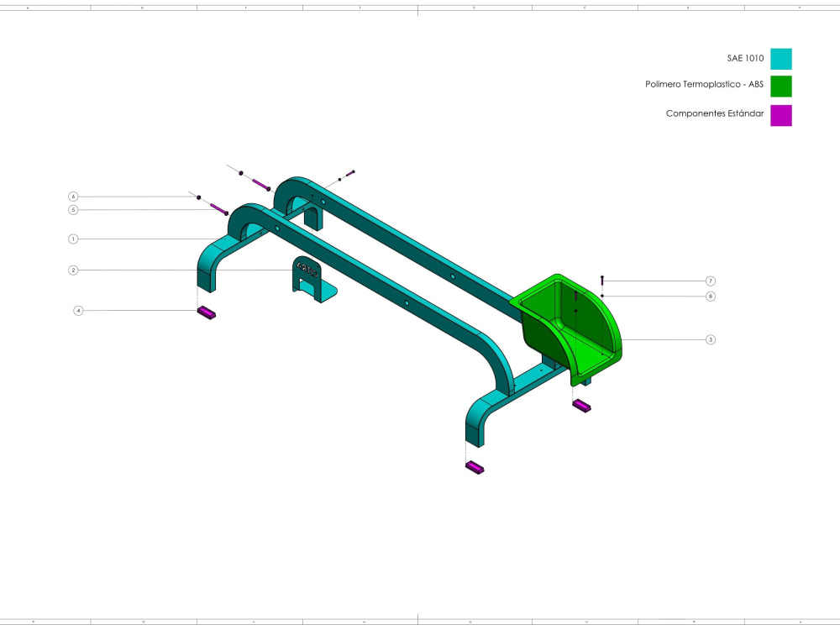Screen dimensions: 840x630
Task: Click balloon callout number 8
Action: pyautogui.click(x=710, y=295)
